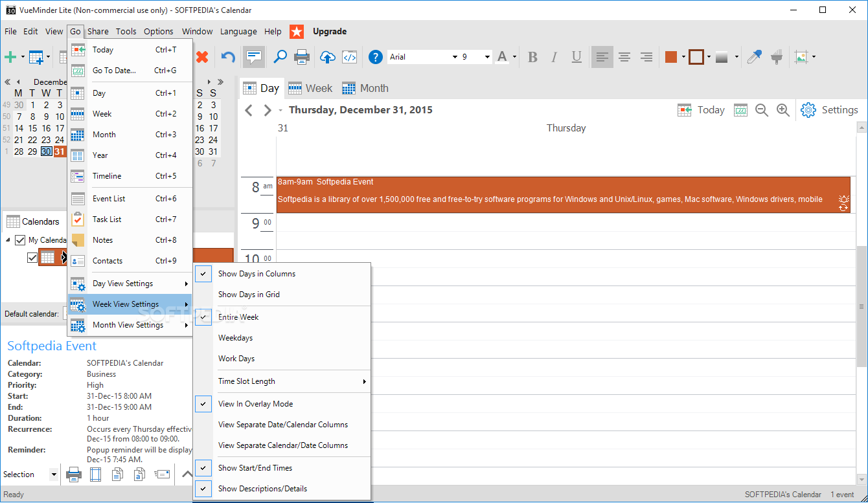Viewport: 868px width, 503px height.
Task: Choose Go To Date in the Go menu
Action: tap(130, 71)
